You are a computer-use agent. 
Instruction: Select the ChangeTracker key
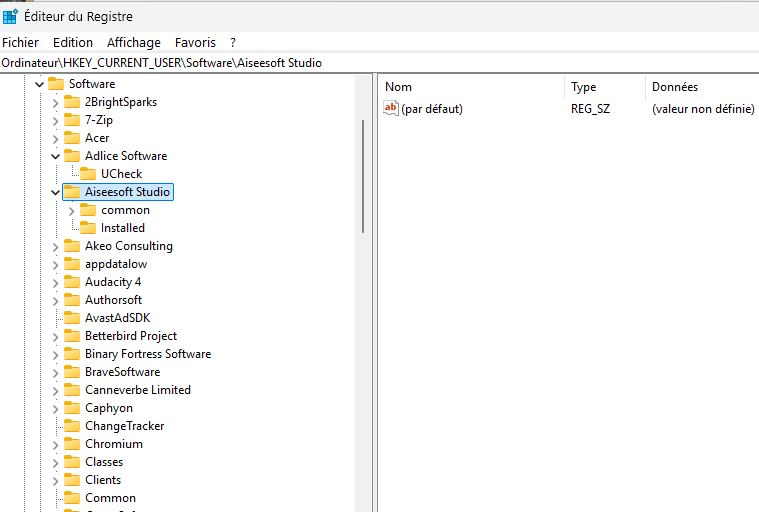124,426
